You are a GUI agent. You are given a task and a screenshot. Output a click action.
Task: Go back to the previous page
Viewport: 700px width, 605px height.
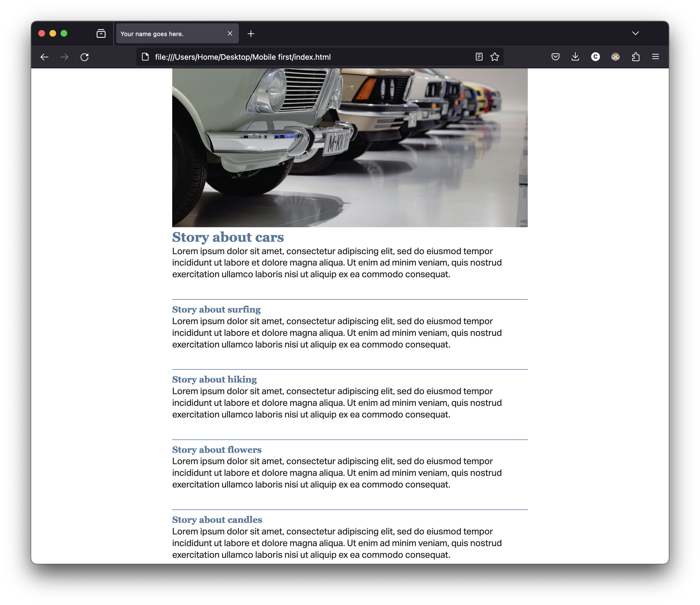[44, 57]
